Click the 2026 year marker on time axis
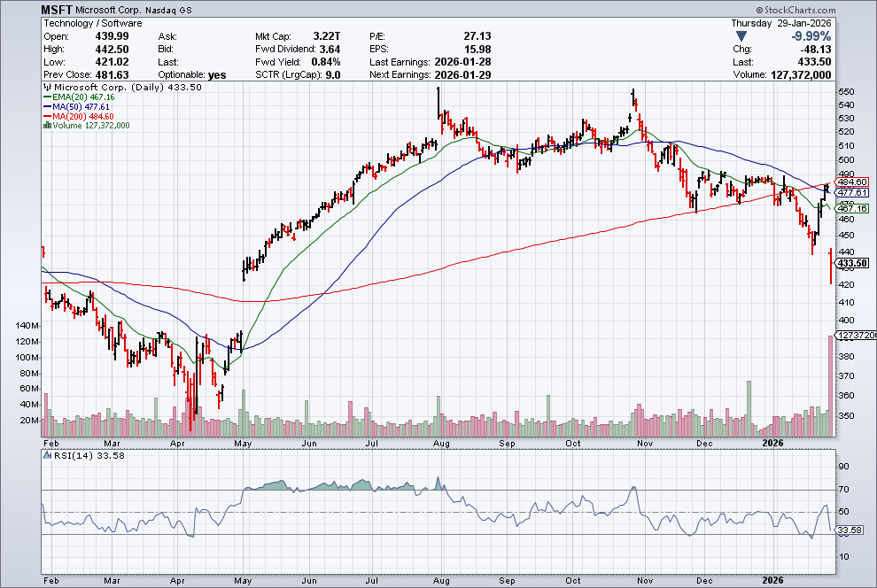The width and height of the screenshot is (877, 588). [x=773, y=441]
